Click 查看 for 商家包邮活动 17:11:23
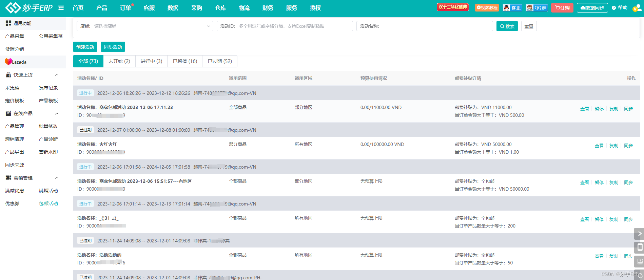This screenshot has width=644, height=280. pos(585,109)
